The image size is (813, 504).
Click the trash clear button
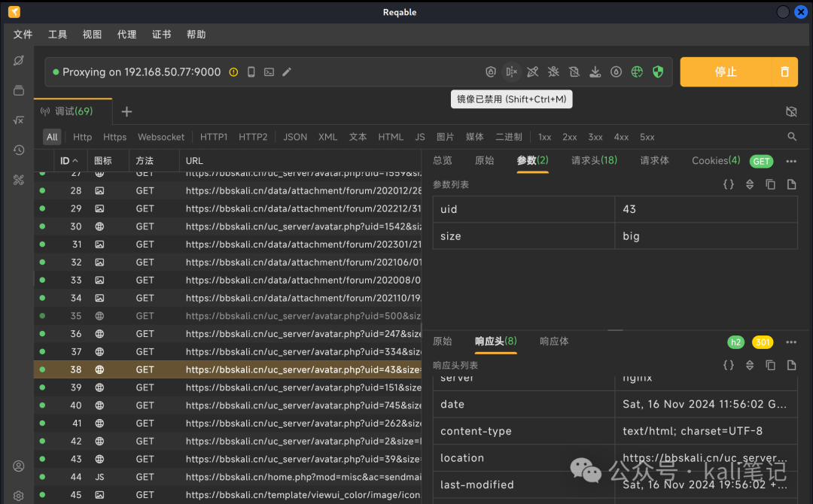(x=785, y=72)
